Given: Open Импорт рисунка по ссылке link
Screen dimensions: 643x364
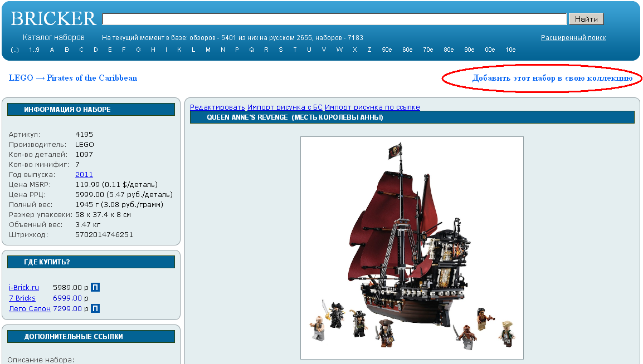Looking at the screenshot, I should pos(372,107).
